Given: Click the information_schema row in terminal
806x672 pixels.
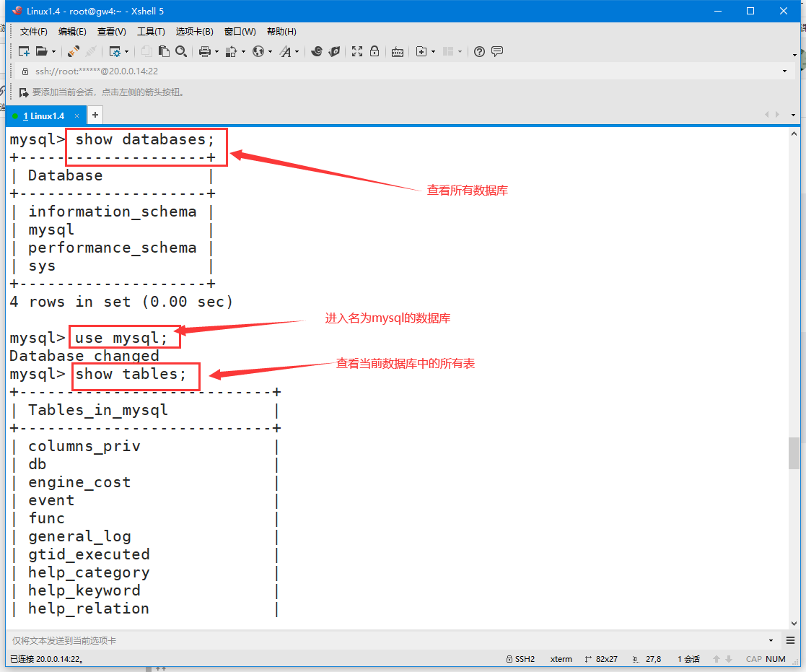Looking at the screenshot, I should pyautogui.click(x=112, y=211).
